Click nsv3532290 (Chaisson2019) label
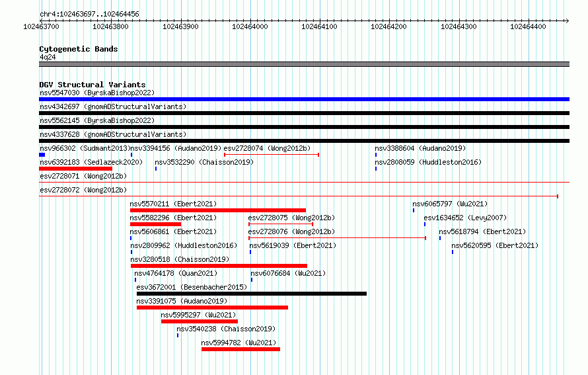 (x=204, y=162)
